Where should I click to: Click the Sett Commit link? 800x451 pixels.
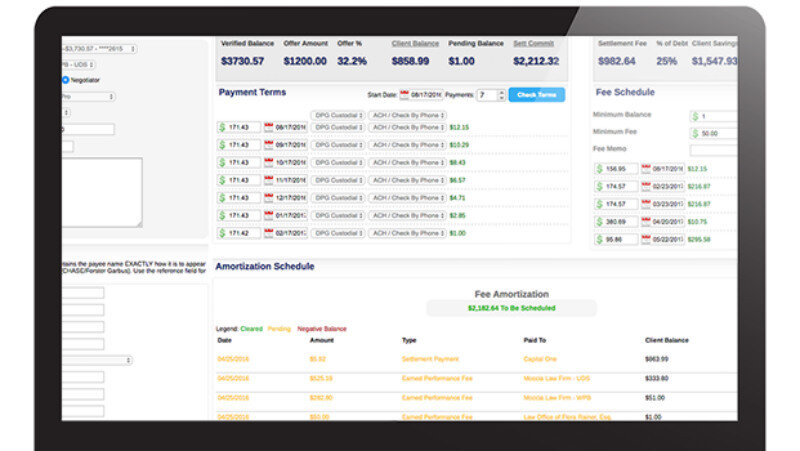(533, 44)
